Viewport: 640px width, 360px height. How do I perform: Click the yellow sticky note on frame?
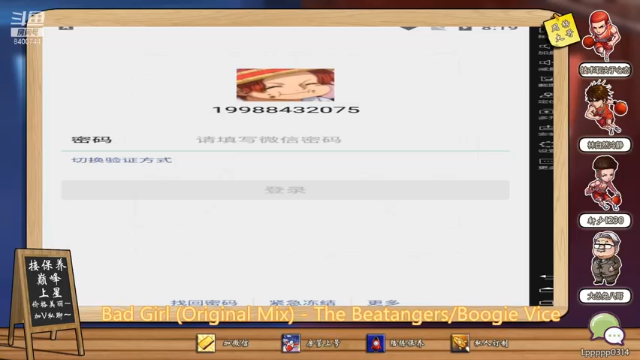click(561, 30)
